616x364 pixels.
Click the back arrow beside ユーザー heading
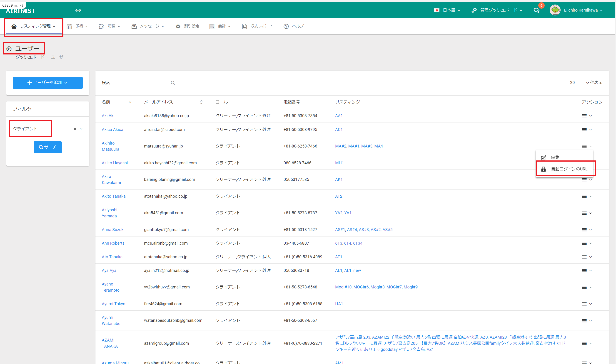9,49
